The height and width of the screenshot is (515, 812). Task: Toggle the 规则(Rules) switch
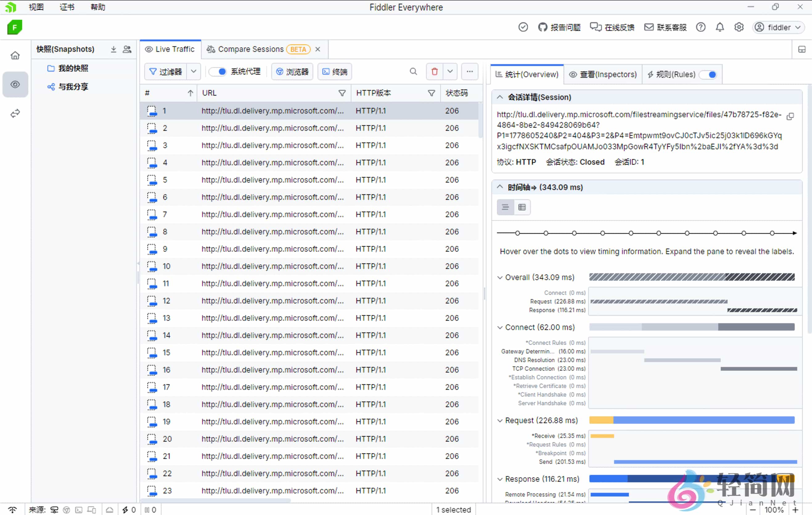tap(708, 75)
